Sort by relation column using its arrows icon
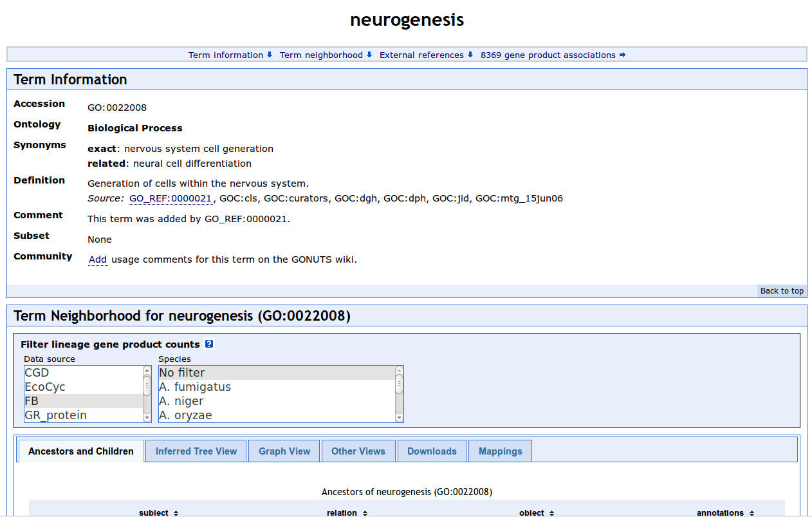This screenshot has width=812, height=517. 365,513
